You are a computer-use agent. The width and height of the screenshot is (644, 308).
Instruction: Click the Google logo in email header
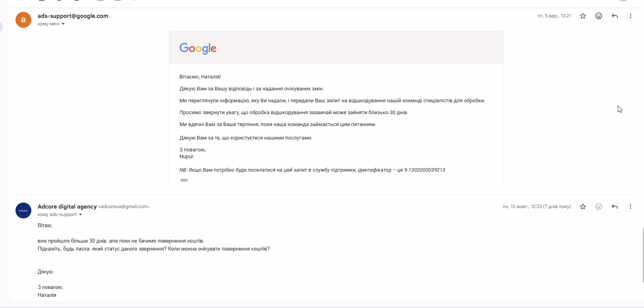(x=198, y=48)
